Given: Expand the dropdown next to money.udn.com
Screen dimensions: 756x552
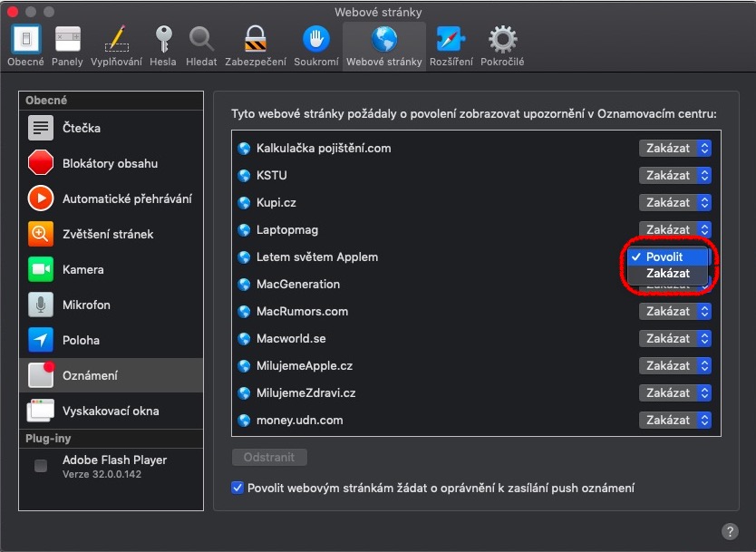Looking at the screenshot, I should pyautogui.click(x=674, y=420).
